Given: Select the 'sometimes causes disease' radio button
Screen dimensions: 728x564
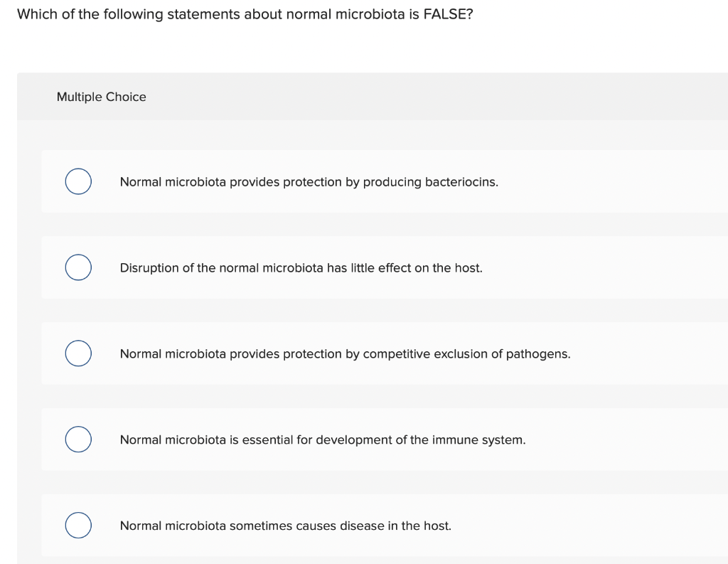Looking at the screenshot, I should pos(78,526).
